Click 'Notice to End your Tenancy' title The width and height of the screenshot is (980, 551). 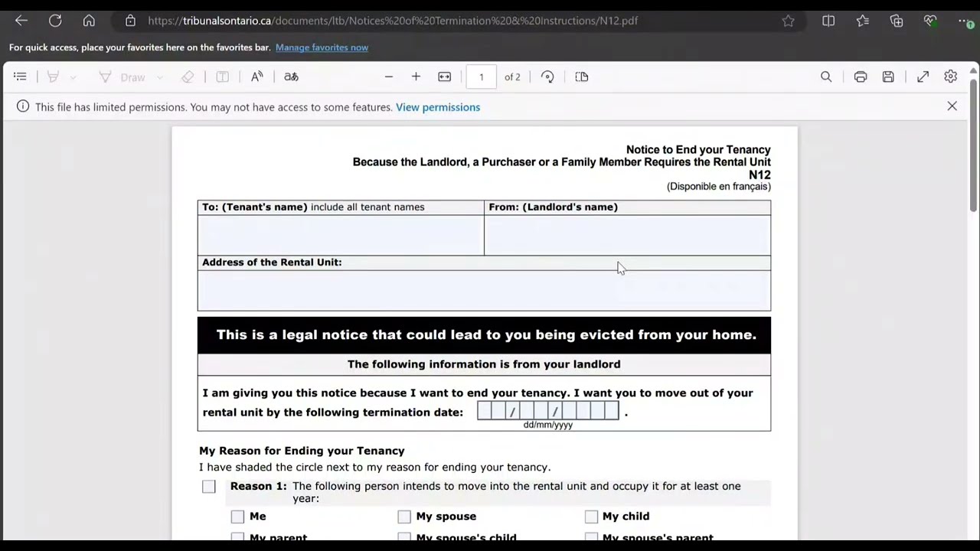698,150
